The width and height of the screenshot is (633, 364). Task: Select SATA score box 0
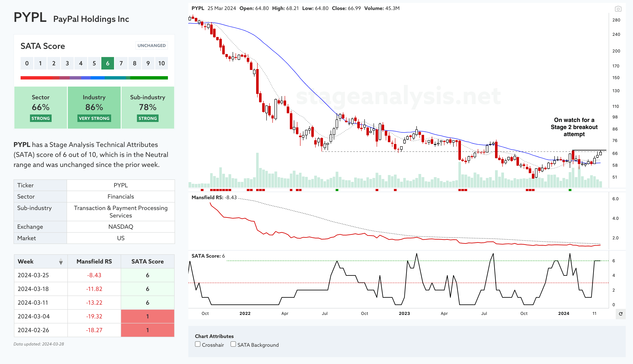point(27,63)
